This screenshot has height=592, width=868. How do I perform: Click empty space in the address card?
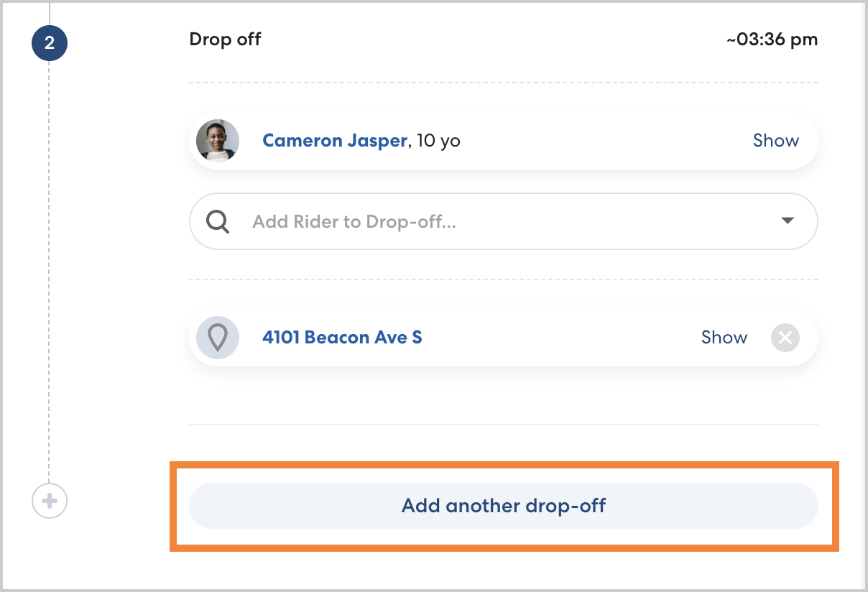click(560, 337)
